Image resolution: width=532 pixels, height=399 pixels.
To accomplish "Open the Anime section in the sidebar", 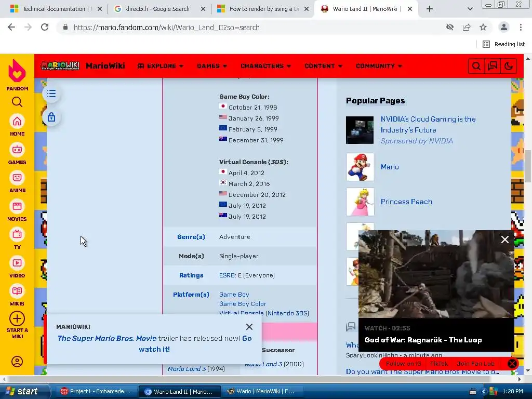I will click(17, 182).
